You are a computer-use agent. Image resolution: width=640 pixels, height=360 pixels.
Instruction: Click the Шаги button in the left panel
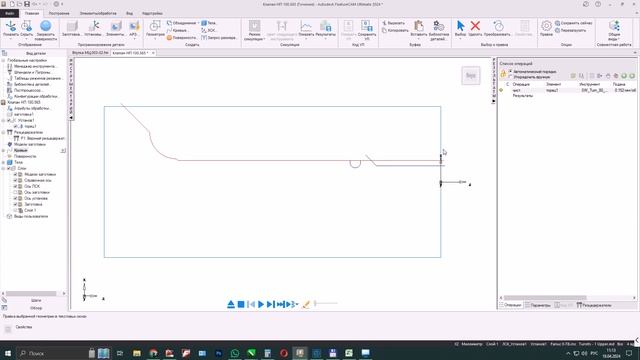coord(36,300)
